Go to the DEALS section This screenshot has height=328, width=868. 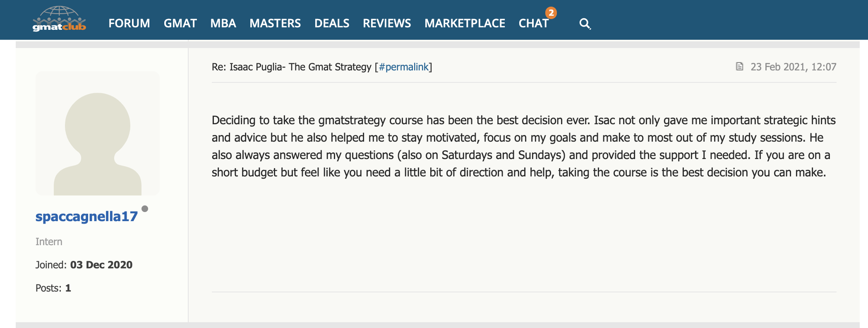(x=332, y=23)
